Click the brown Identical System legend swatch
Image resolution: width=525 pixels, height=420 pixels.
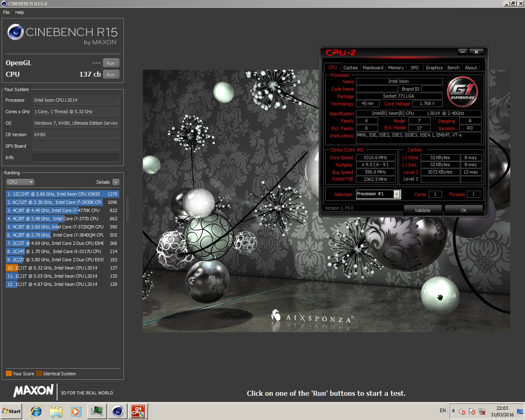tap(39, 374)
